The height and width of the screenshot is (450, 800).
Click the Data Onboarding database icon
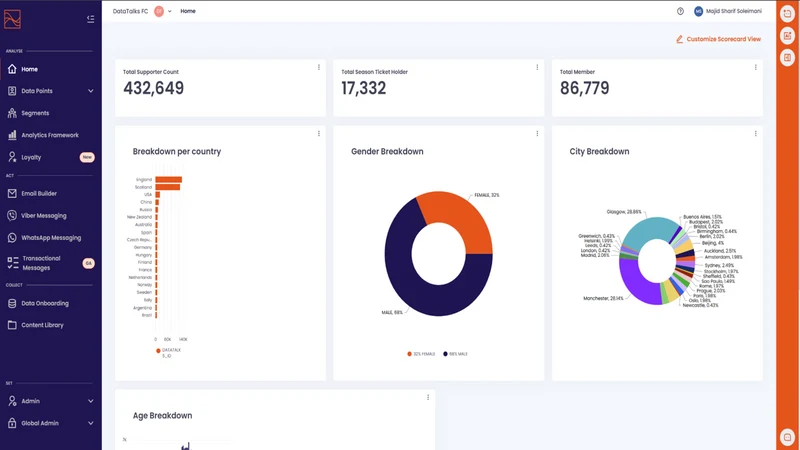[12, 303]
